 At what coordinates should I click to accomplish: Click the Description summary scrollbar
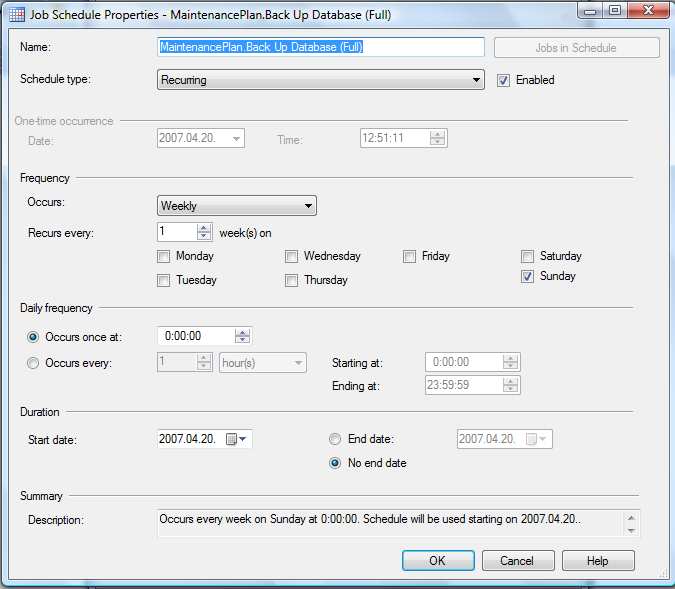coord(631,524)
